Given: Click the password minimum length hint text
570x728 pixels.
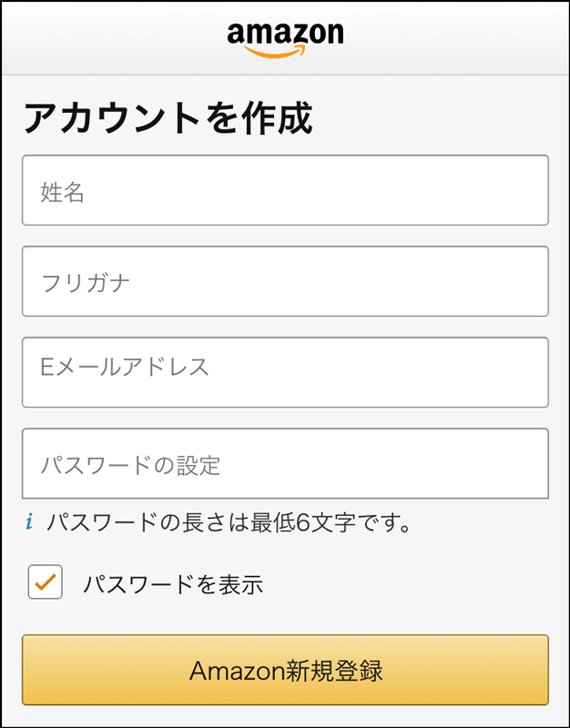Looking at the screenshot, I should point(229,522).
